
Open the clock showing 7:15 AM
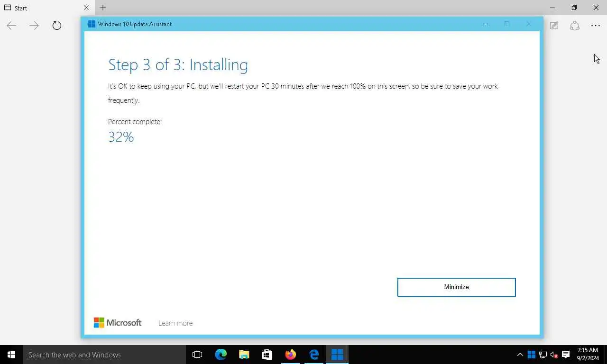tap(588, 354)
